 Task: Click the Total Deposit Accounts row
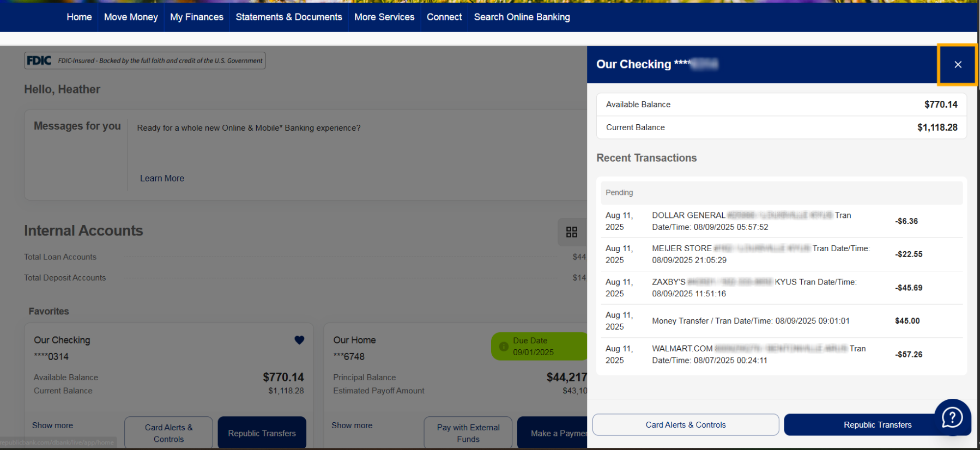click(x=305, y=278)
